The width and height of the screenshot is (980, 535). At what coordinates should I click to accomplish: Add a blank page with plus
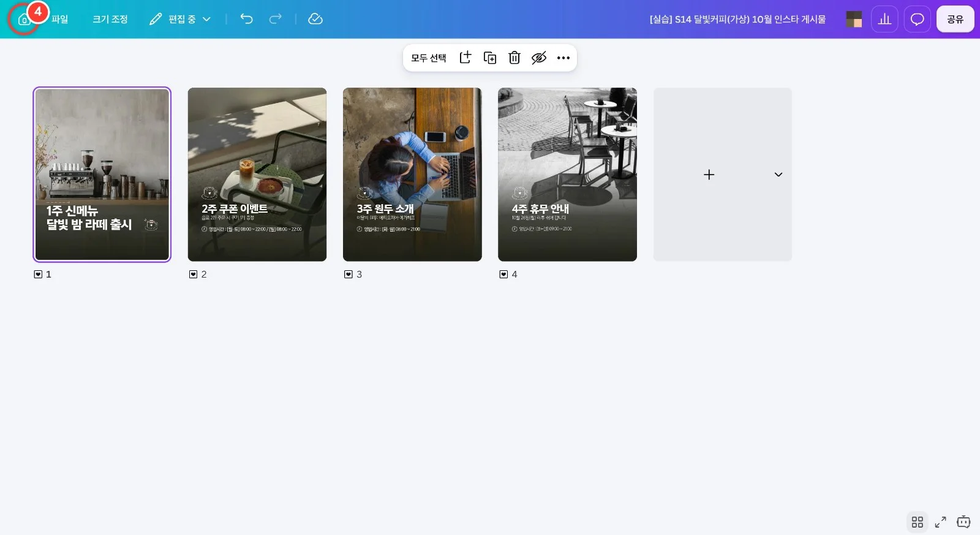click(709, 175)
